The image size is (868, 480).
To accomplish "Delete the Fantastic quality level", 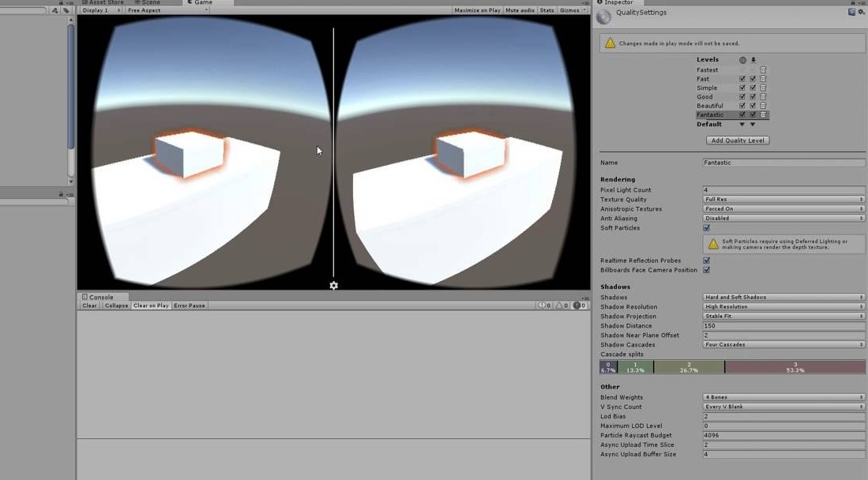I will click(763, 114).
